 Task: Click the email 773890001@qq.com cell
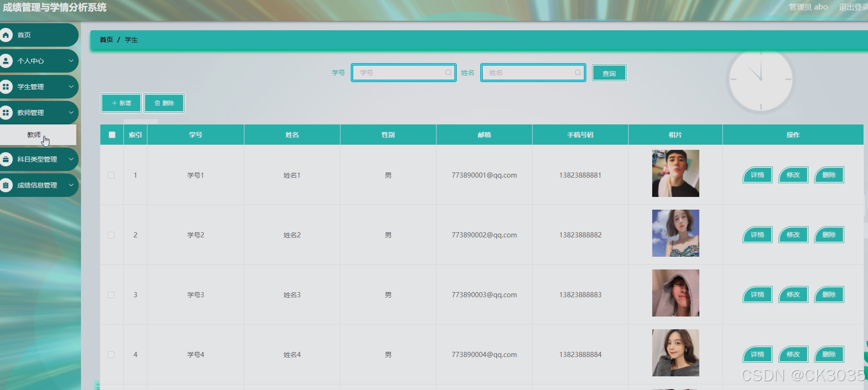pos(484,175)
